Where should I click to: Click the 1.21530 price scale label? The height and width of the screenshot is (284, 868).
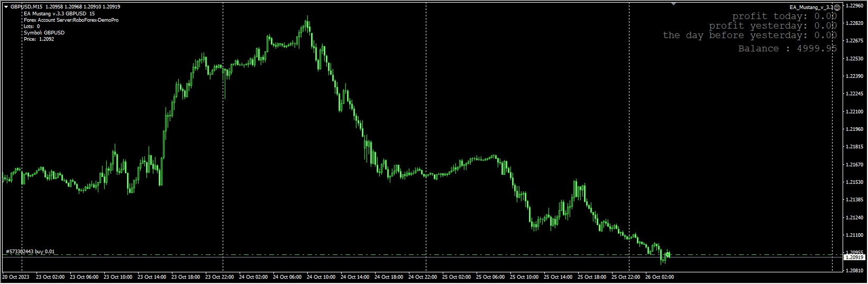click(x=854, y=182)
